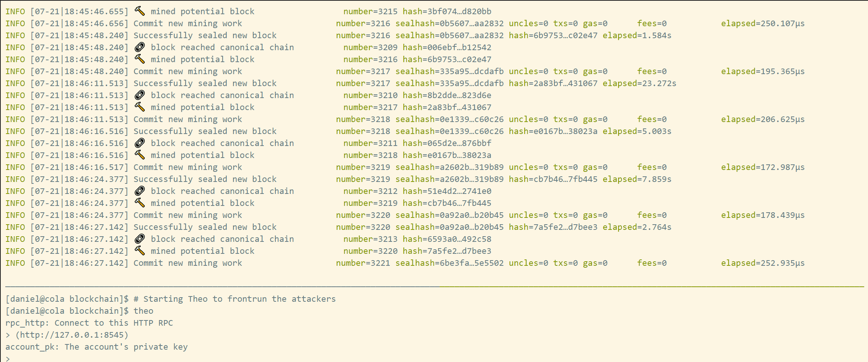The image size is (868, 362).
Task: Click the chain icon beside block number=3209
Action: point(140,47)
